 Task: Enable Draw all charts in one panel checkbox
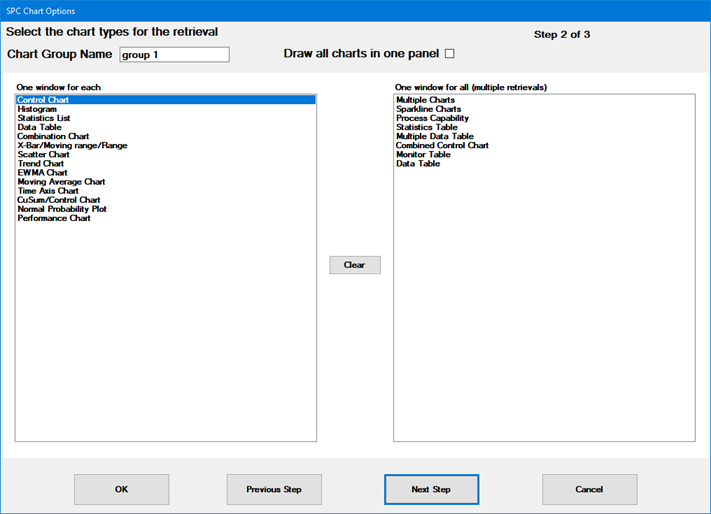click(x=449, y=54)
